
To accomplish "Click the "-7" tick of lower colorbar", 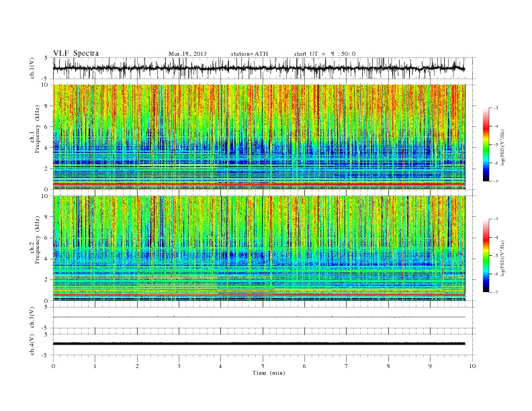I will 496,292.
